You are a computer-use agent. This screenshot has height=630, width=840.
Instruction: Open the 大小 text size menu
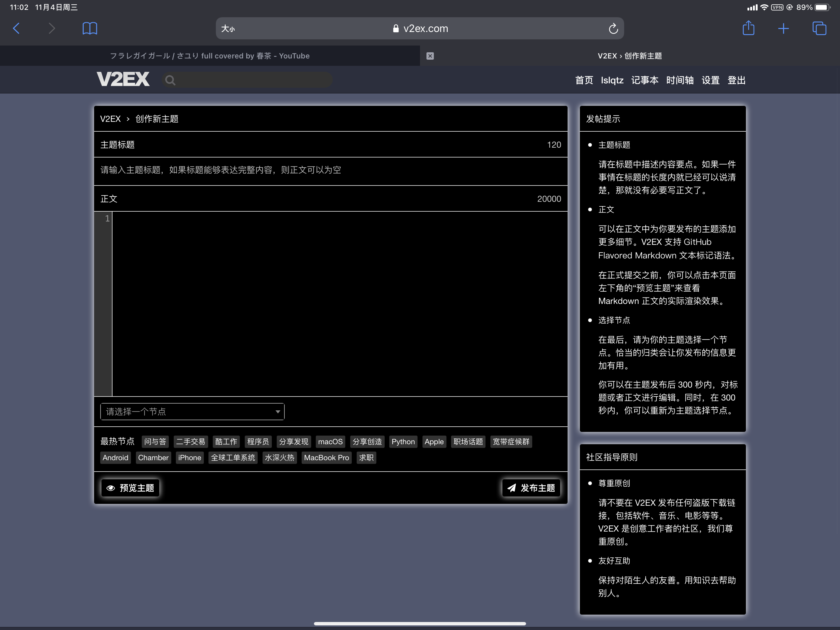pos(228,29)
